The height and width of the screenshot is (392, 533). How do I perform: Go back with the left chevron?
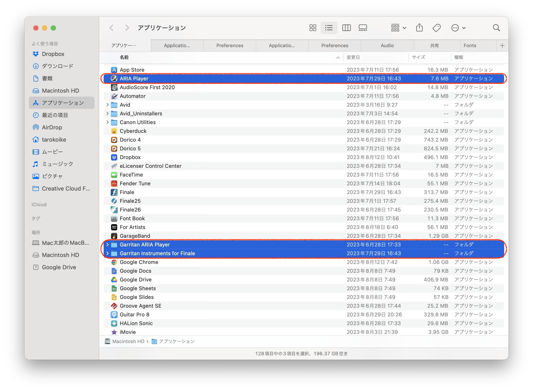pyautogui.click(x=111, y=28)
